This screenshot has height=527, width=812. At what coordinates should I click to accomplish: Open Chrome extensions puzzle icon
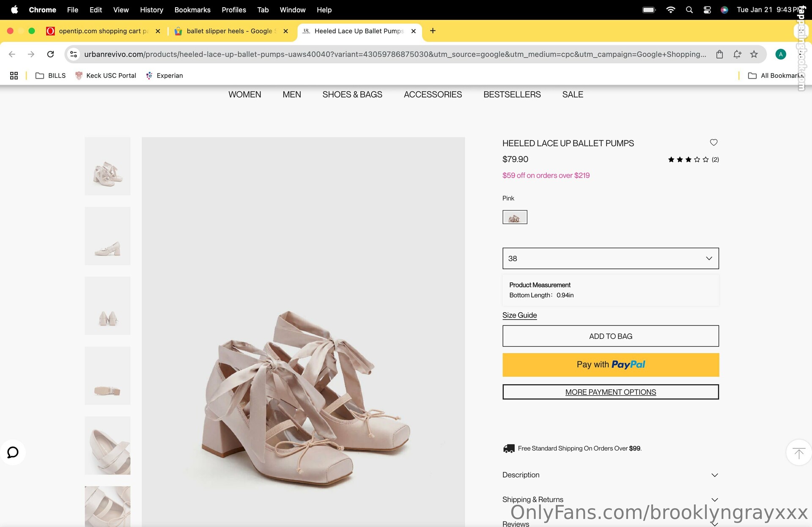737,54
